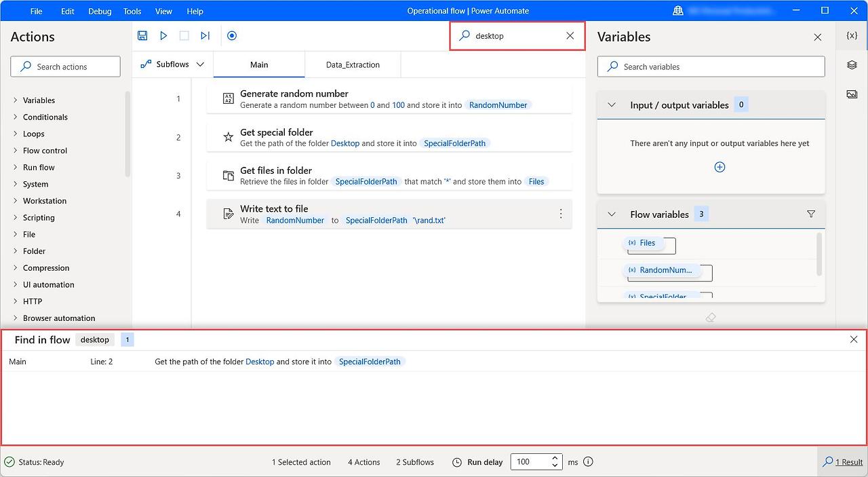Open the Tools menu
The width and height of the screenshot is (868, 477).
point(132,11)
